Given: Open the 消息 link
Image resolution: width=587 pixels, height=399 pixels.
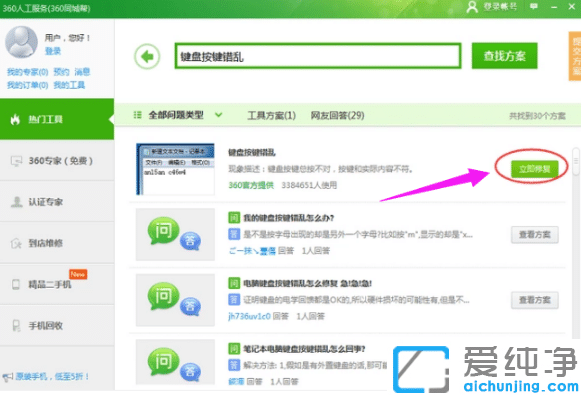Looking at the screenshot, I should pyautogui.click(x=82, y=71).
